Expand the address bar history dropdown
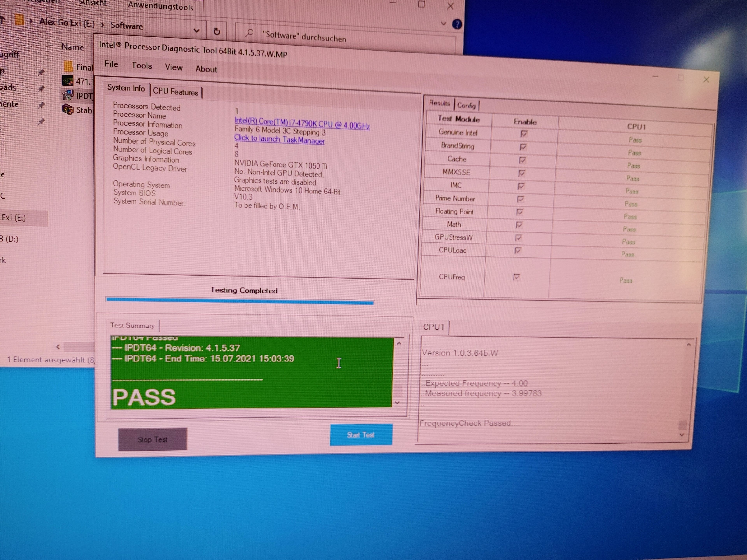 pos(196,31)
